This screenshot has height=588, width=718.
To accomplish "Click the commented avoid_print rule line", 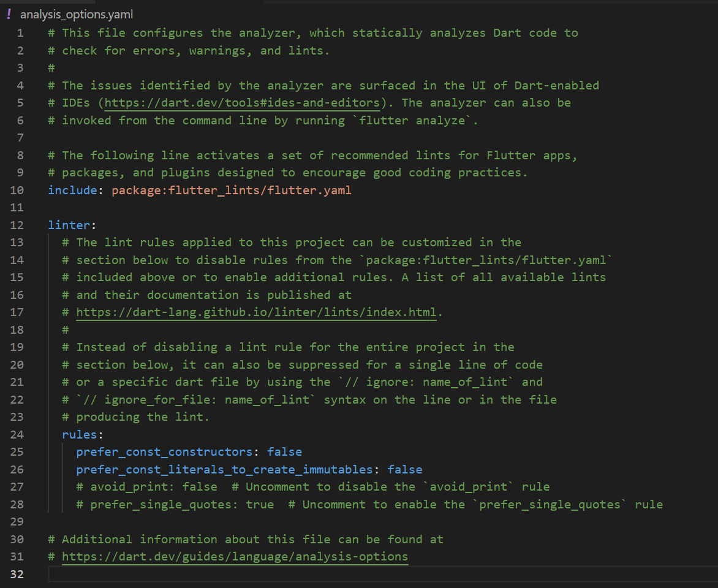I will [x=313, y=487].
